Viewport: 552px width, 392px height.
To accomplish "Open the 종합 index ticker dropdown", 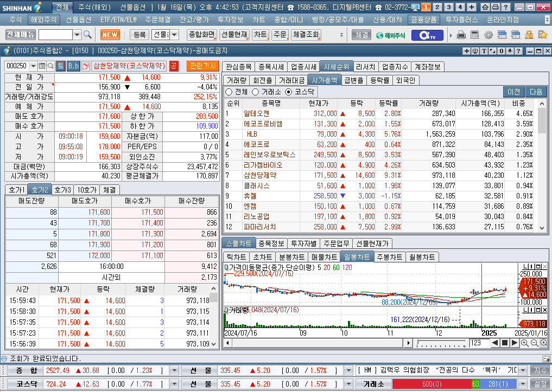I will tap(174, 370).
